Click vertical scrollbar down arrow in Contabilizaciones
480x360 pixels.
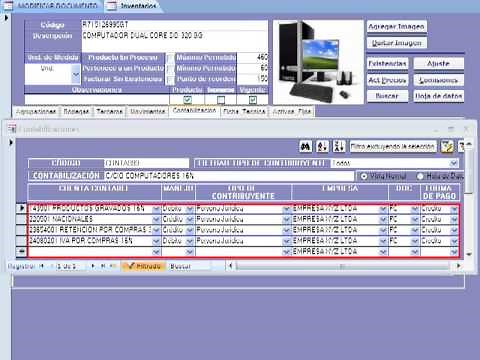coord(469,254)
